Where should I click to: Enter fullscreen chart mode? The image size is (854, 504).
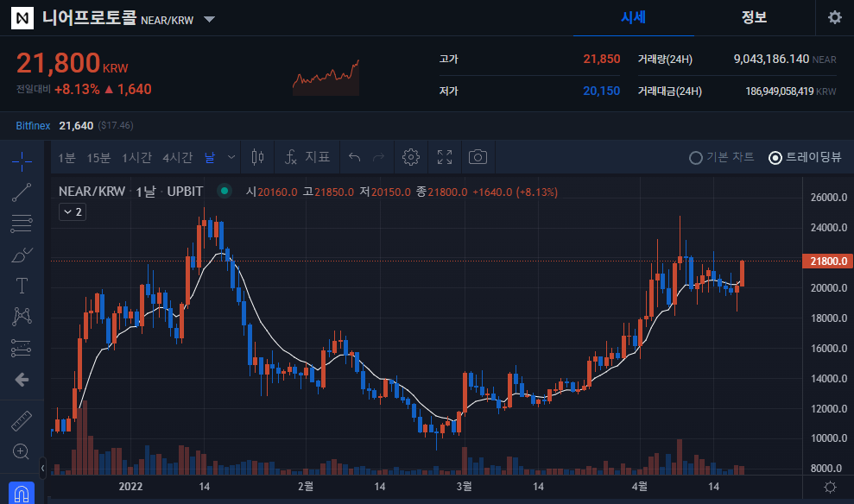pyautogui.click(x=445, y=157)
